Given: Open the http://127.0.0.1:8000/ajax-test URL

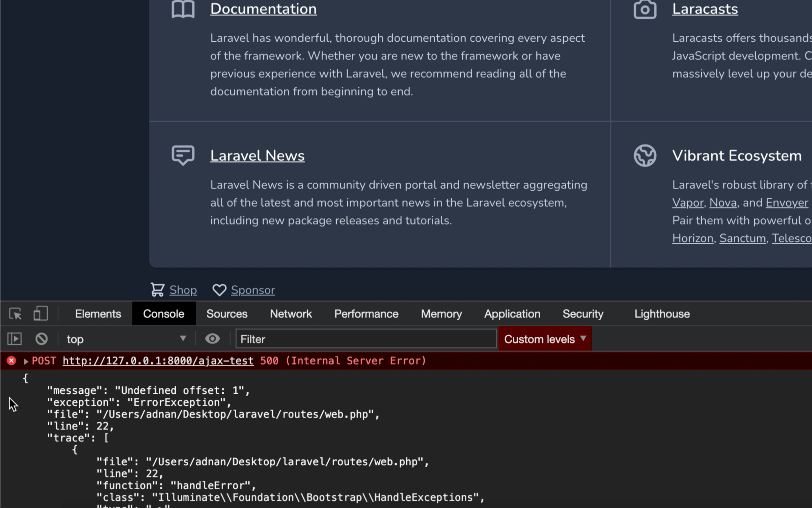Looking at the screenshot, I should pos(158,361).
